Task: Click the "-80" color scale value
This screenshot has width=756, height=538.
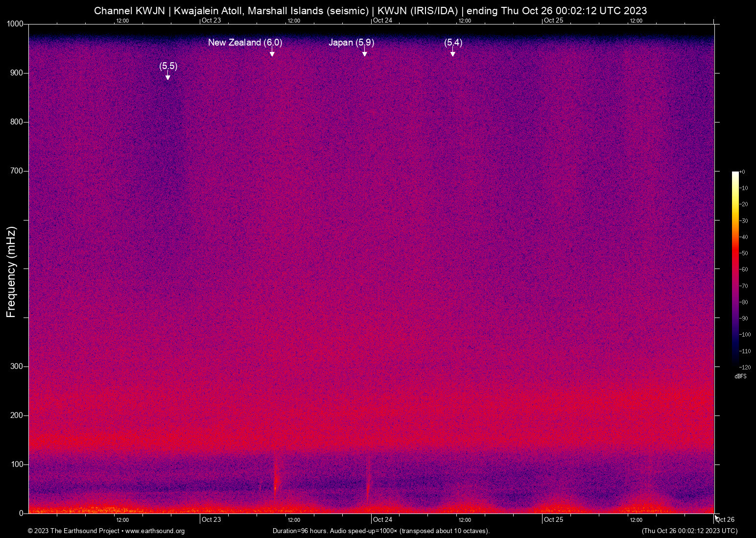Action: tap(744, 302)
